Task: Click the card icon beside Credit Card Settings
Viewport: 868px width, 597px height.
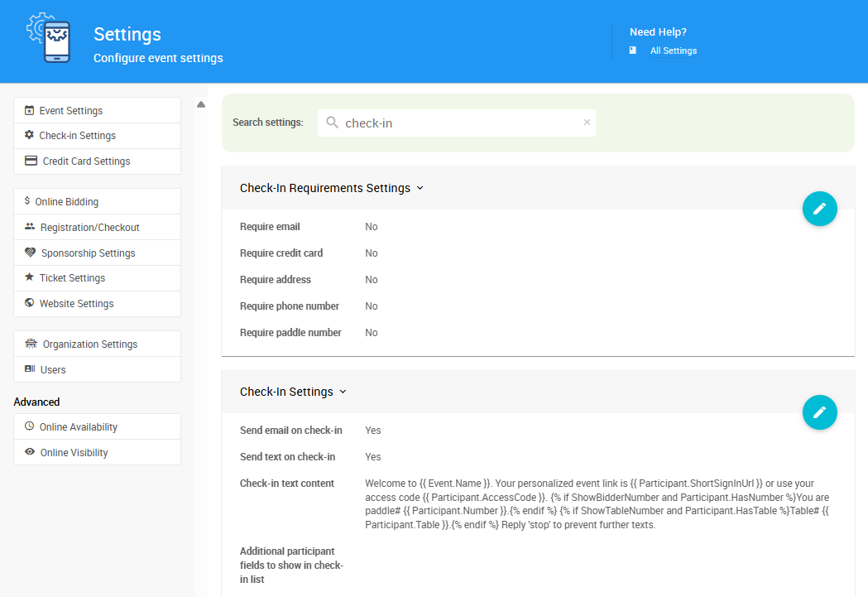Action: [31, 161]
